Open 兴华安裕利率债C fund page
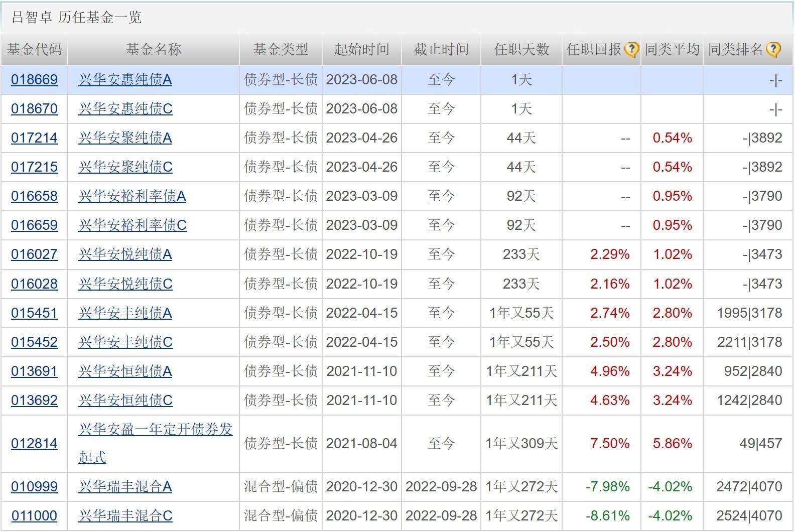This screenshot has width=795, height=532. pos(132,225)
